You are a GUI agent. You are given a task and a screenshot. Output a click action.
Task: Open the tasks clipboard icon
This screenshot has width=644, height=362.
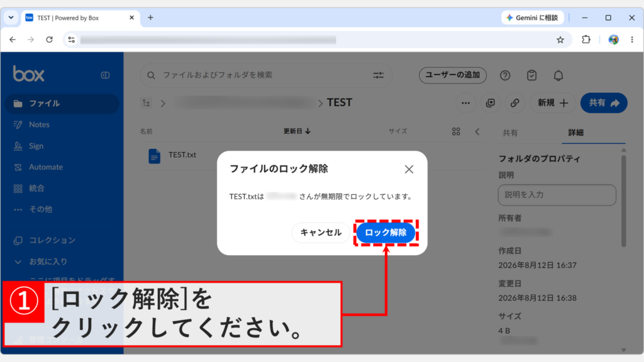531,75
